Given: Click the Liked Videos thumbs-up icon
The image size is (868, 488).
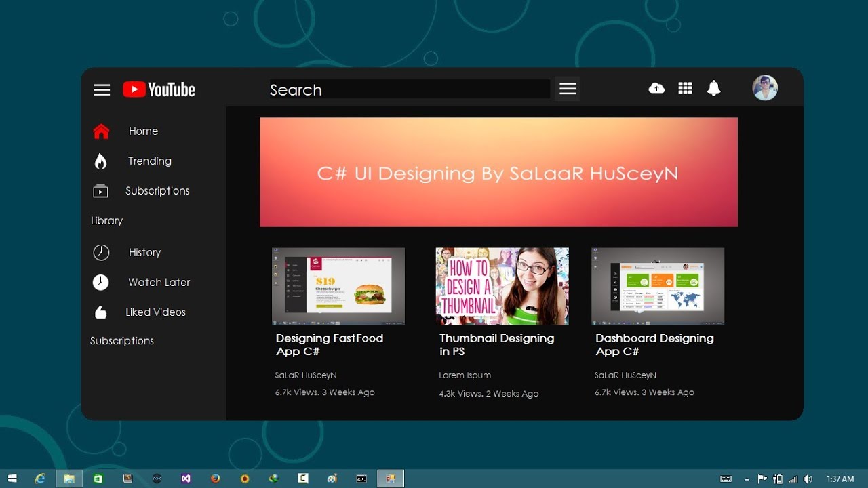Looking at the screenshot, I should (x=100, y=312).
